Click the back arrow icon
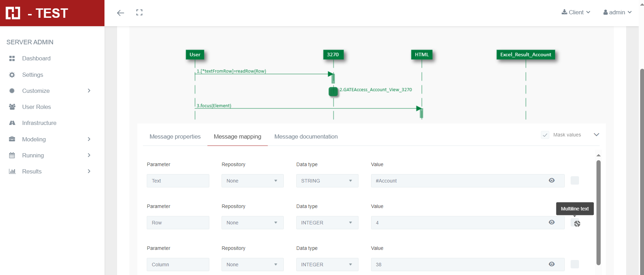The image size is (644, 275). pyautogui.click(x=121, y=13)
